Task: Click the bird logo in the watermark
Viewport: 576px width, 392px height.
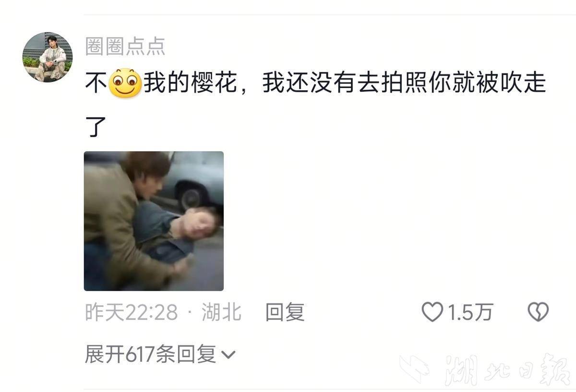Action: point(415,368)
